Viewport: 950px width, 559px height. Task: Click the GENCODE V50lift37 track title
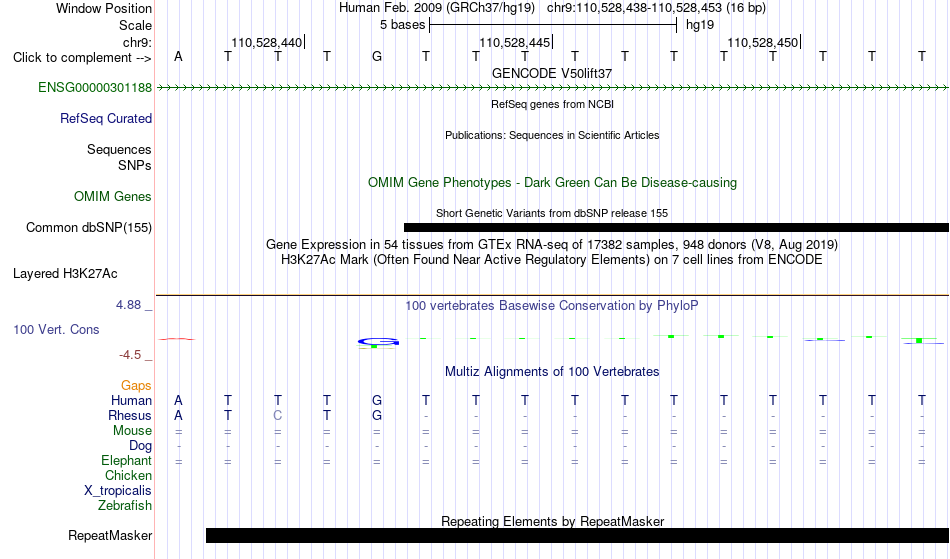[552, 73]
